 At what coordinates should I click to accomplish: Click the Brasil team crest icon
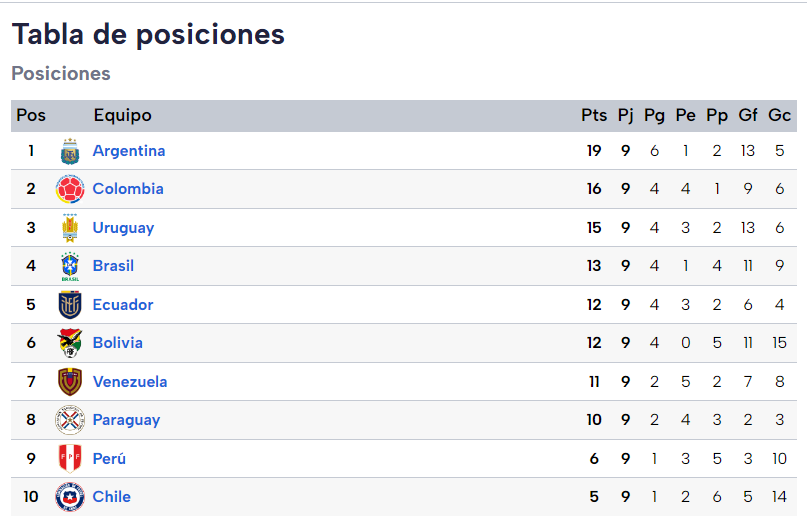tap(69, 266)
